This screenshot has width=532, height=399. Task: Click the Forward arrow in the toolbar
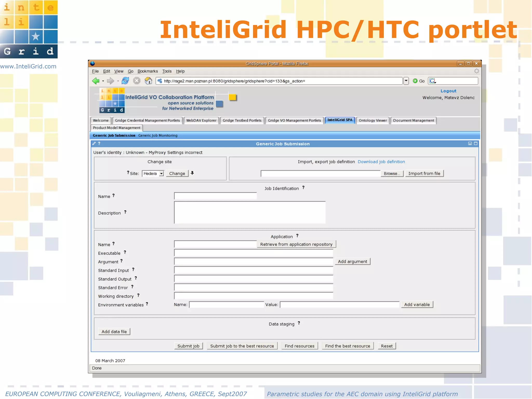110,81
